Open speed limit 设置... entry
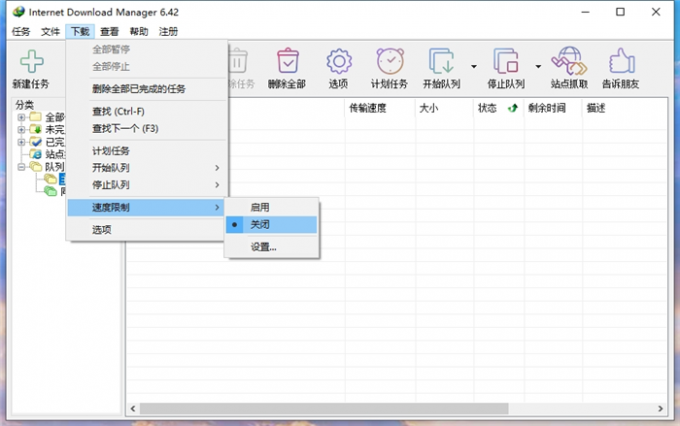This screenshot has width=680, height=426. [264, 247]
